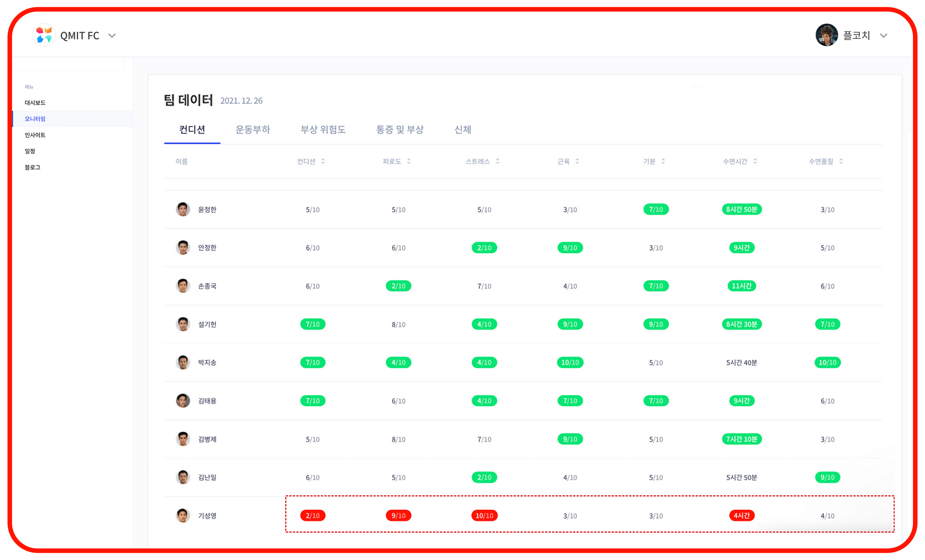Click the QMIT FC logo icon
This screenshot has width=925, height=560.
[44, 35]
